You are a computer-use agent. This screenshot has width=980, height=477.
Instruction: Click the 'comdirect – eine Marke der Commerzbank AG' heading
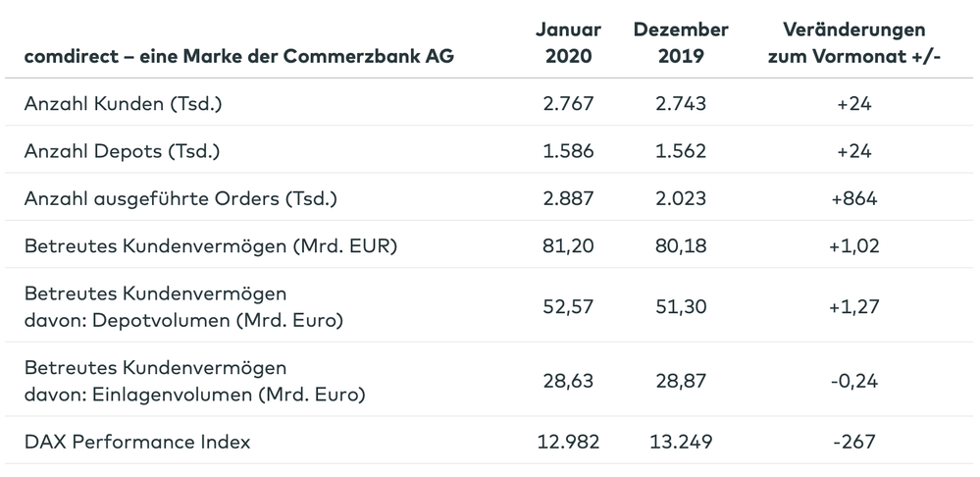[x=239, y=57]
